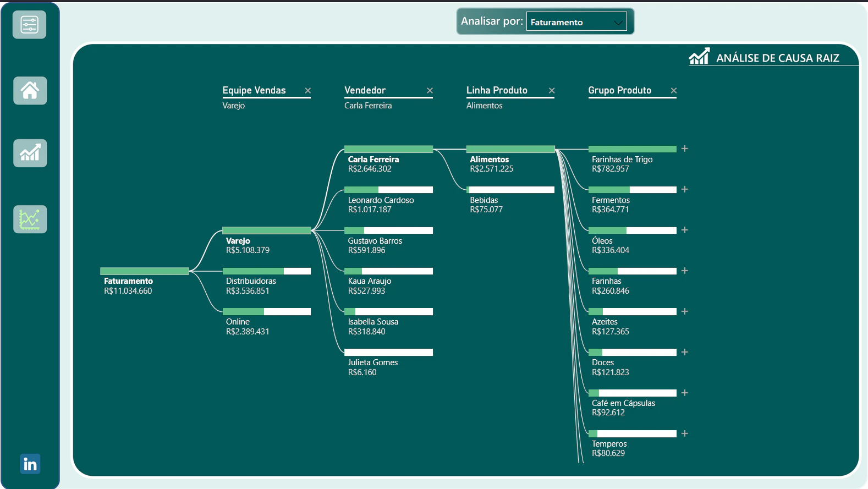Open the Analisar por Faturamento dropdown
Screen dimensions: 868x489
pos(576,21)
